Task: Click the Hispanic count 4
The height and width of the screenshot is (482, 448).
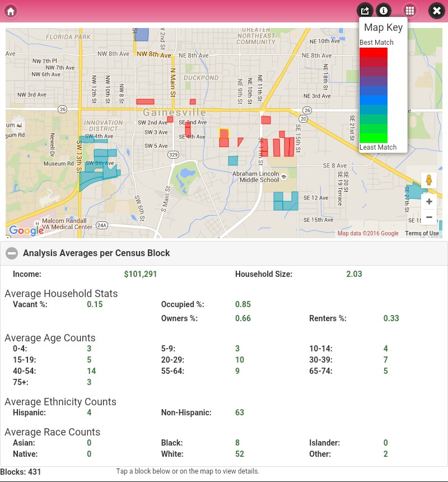Action: [x=89, y=413]
